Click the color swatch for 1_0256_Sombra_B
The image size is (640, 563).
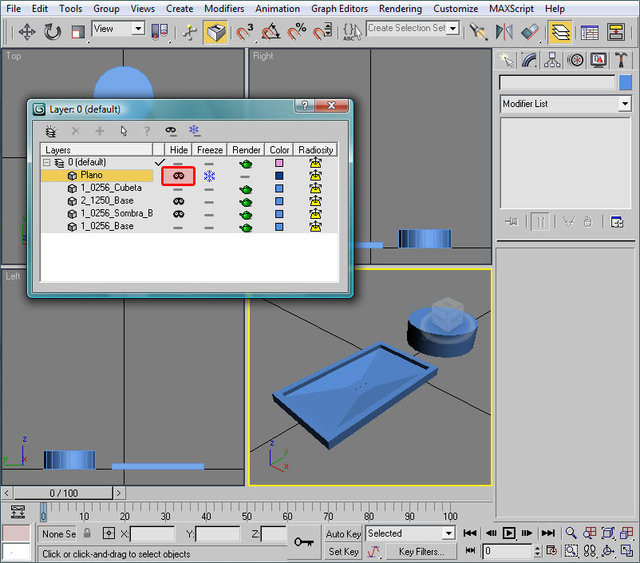point(279,214)
